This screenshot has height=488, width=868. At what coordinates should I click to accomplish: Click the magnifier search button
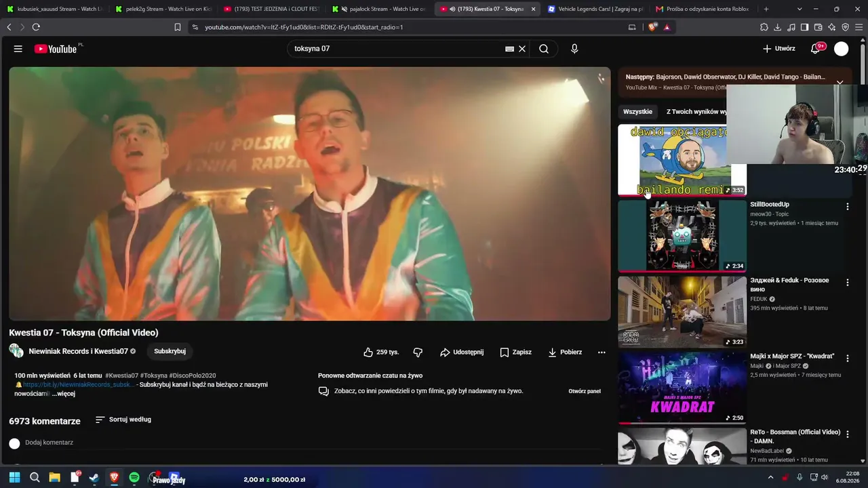[x=544, y=49]
